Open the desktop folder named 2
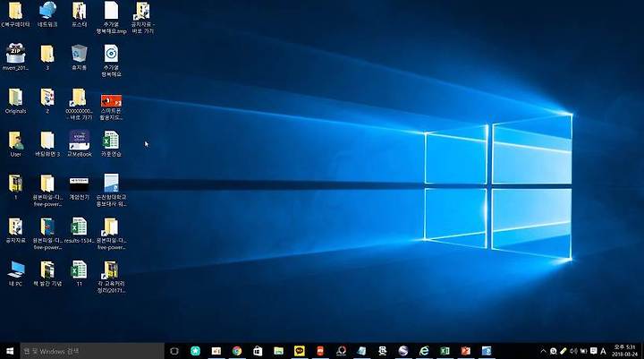This screenshot has width=644, height=359. 47,101
